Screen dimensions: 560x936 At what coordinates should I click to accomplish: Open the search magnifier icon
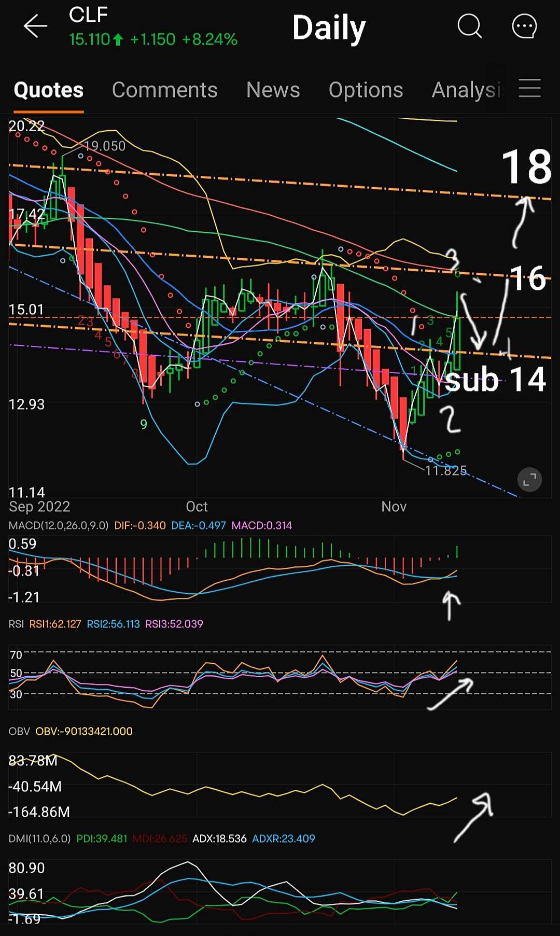pos(470,26)
